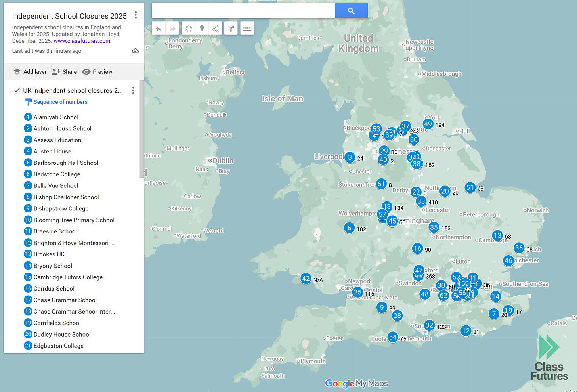Open the map title overflow menu
Image resolution: width=577 pixels, height=392 pixels.
click(x=136, y=14)
